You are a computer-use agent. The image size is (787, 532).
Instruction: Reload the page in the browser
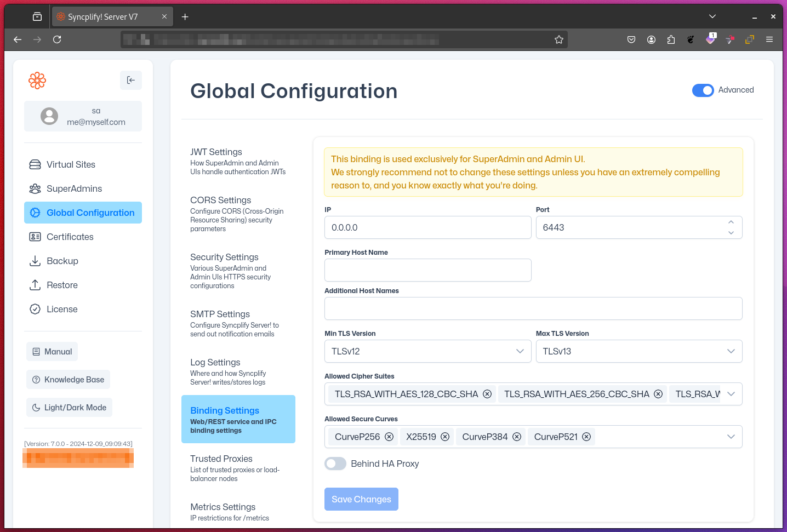coord(57,39)
